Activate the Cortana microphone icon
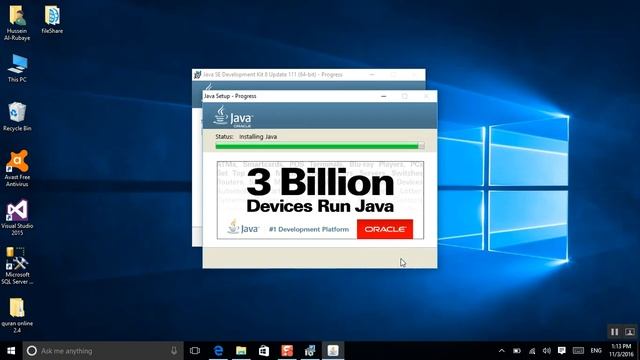This screenshot has height=360, width=640. [174, 351]
